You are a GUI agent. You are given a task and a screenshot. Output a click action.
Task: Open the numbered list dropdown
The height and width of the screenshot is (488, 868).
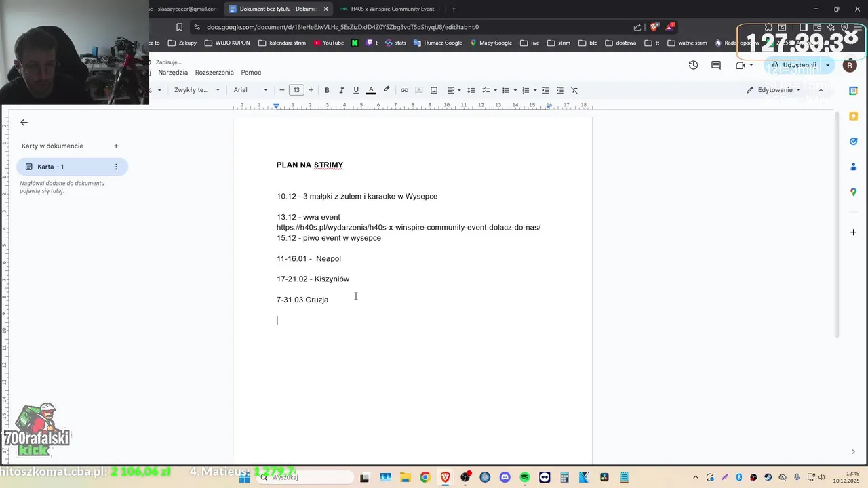529,90
